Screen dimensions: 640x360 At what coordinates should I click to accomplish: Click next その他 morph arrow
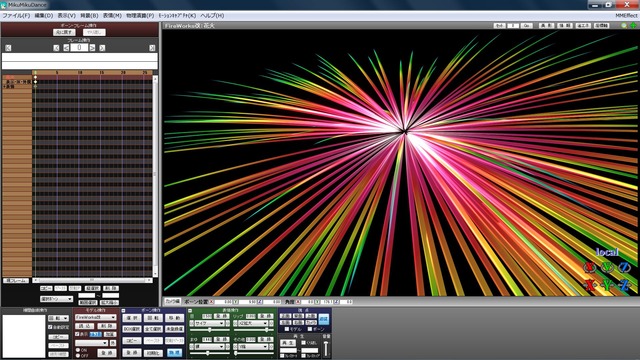[x=271, y=347]
